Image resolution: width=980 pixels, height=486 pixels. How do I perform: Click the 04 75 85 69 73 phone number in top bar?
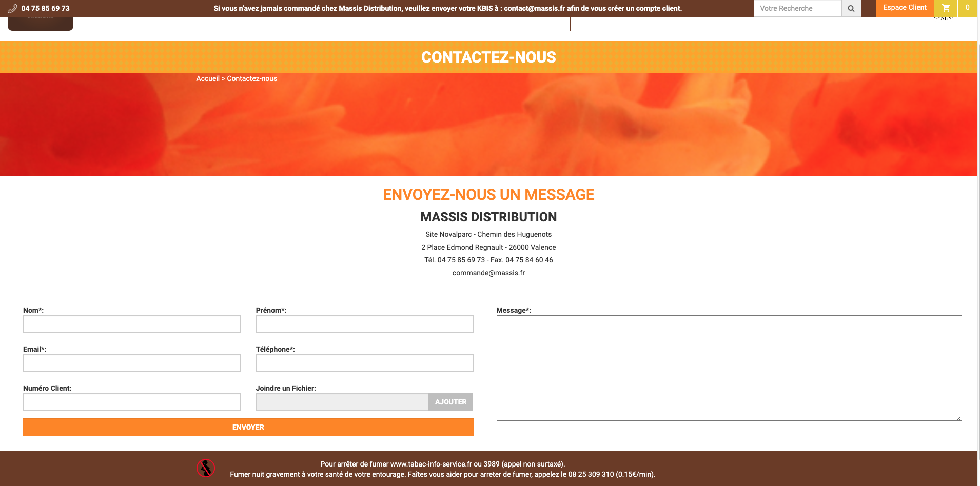[x=46, y=8]
